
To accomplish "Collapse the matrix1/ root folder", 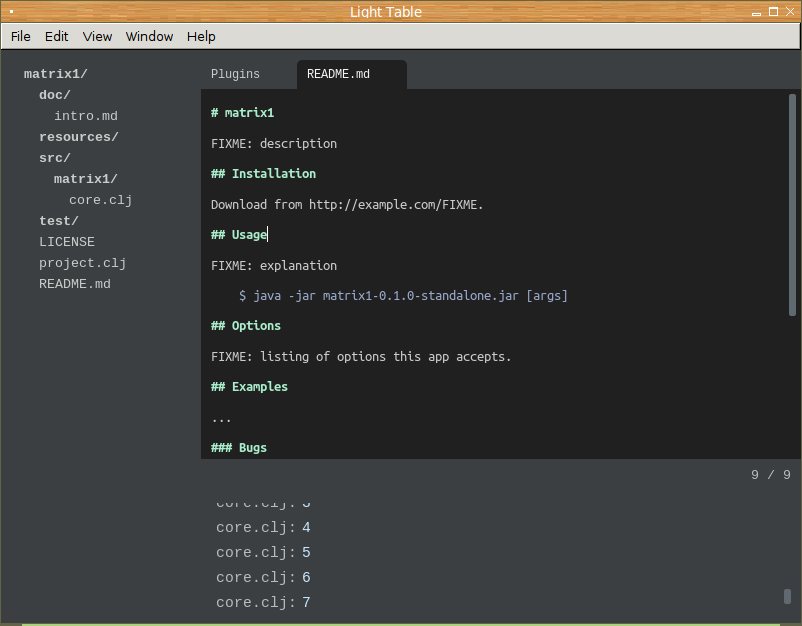I will tap(56, 74).
